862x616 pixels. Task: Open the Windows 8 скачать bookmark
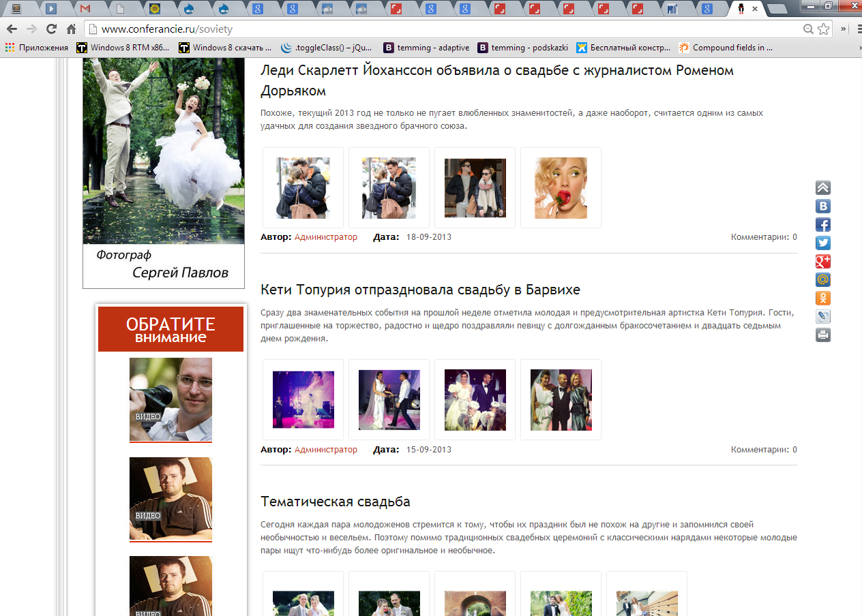[225, 48]
